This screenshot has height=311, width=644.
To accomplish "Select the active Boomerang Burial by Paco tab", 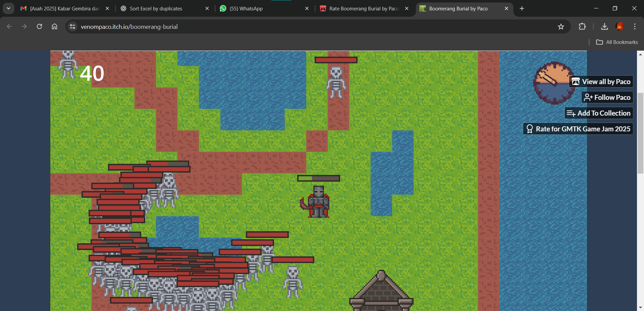I will [464, 8].
